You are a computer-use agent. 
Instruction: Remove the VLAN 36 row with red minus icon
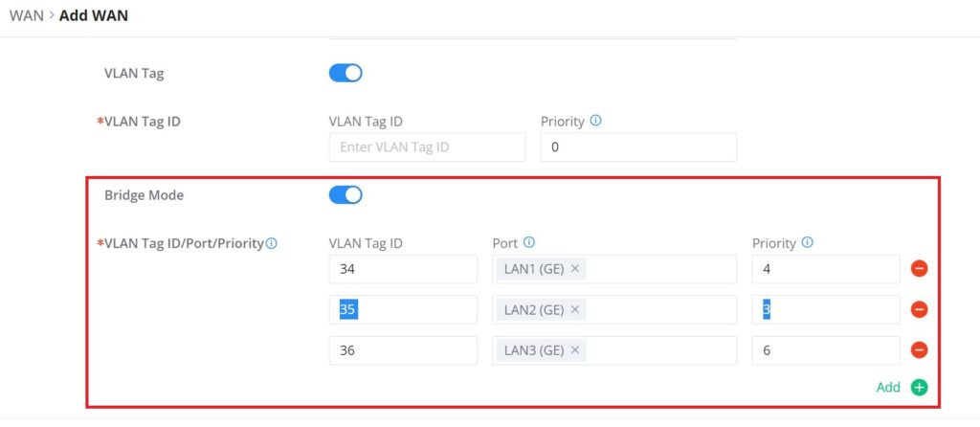[919, 350]
